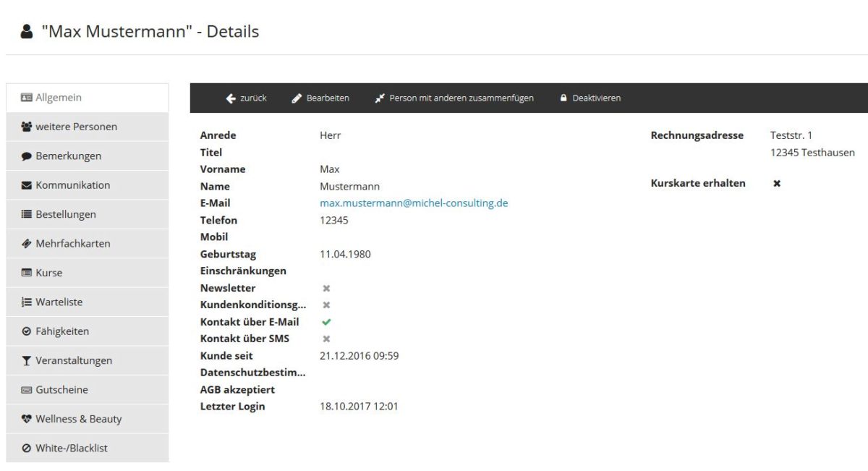This screenshot has height=471, width=868.
Task: Click the Kommunikation envelope icon
Action: 27,185
